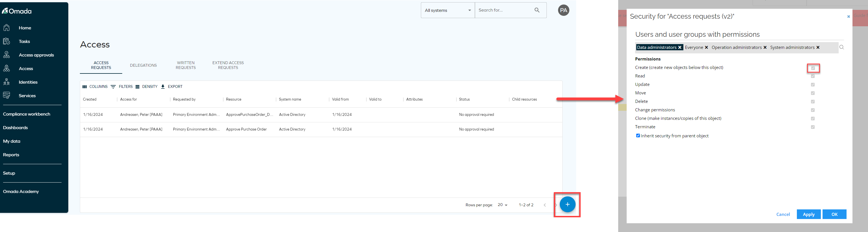The height and width of the screenshot is (232, 868).
Task: Uncheck Inherit security from parent object
Action: tap(638, 136)
